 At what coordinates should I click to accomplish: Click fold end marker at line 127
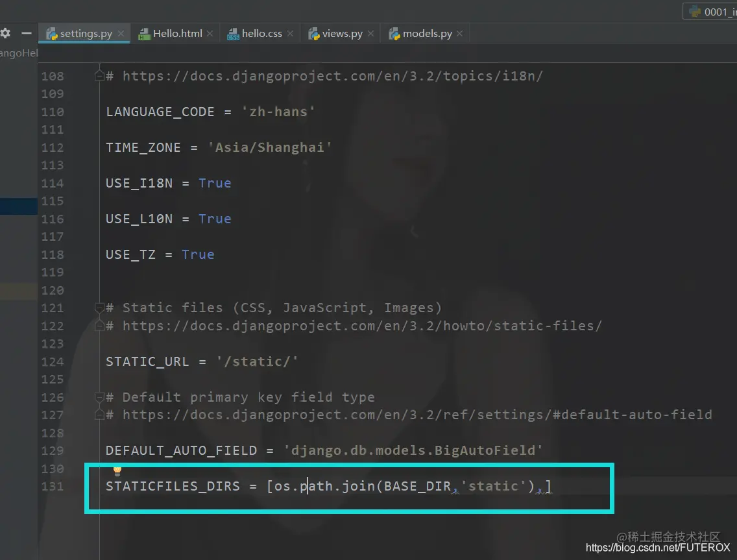coord(99,415)
